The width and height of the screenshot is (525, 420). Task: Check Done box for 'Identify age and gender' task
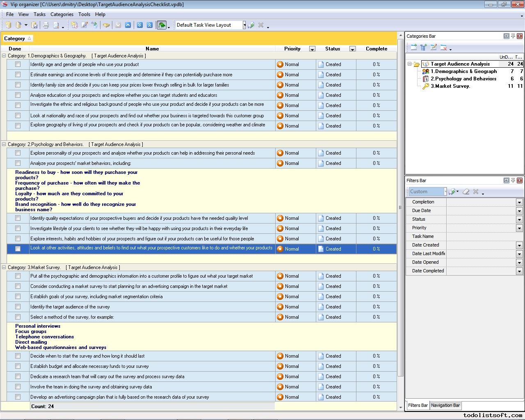pos(18,64)
